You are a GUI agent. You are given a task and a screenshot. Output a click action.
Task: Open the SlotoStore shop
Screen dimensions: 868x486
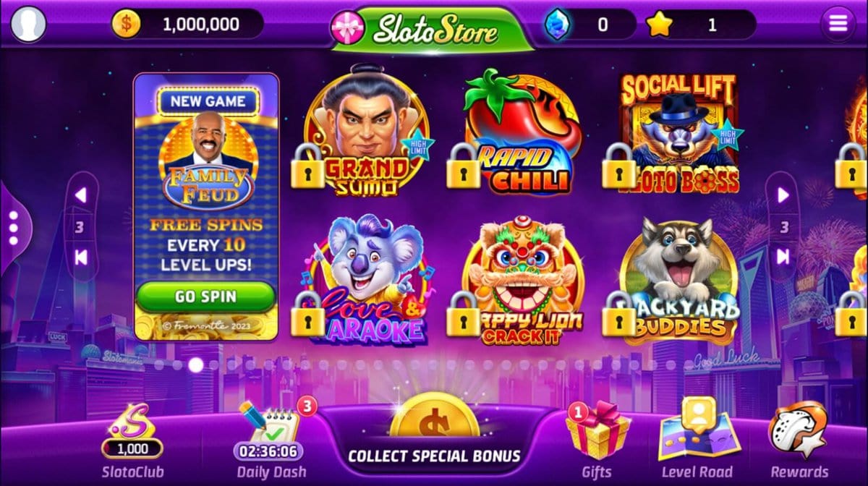[x=434, y=29]
